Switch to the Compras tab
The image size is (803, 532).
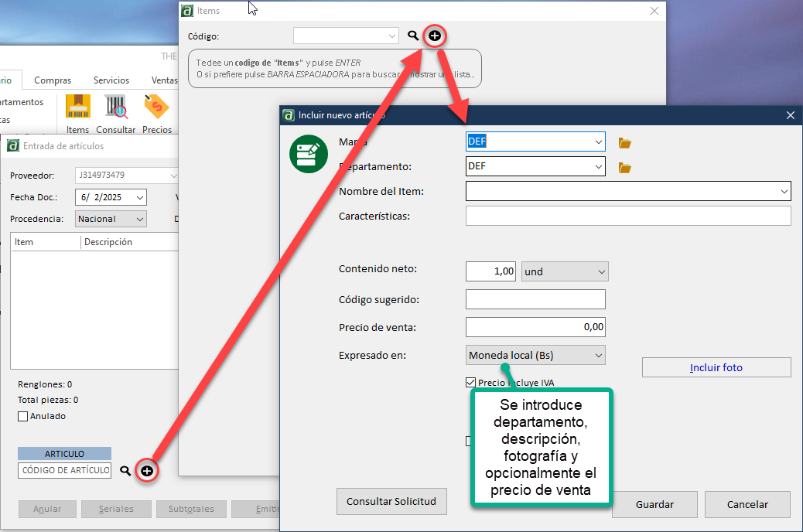(53, 80)
